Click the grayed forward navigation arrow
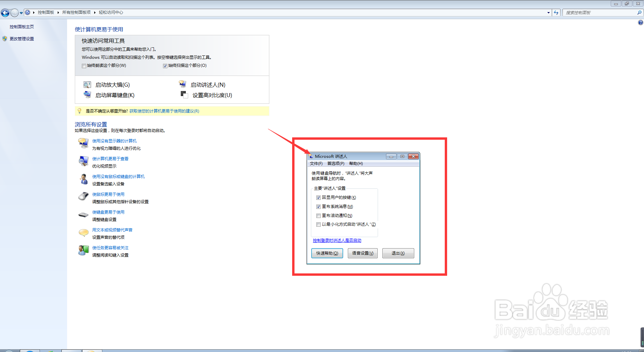Screen dimensions: 644x352 [14, 13]
